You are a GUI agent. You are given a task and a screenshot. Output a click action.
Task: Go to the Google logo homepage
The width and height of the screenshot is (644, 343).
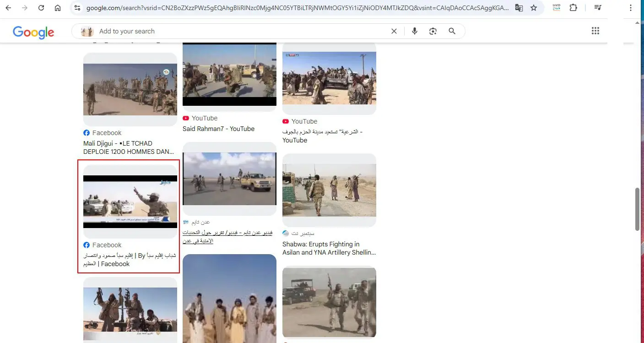33,32
